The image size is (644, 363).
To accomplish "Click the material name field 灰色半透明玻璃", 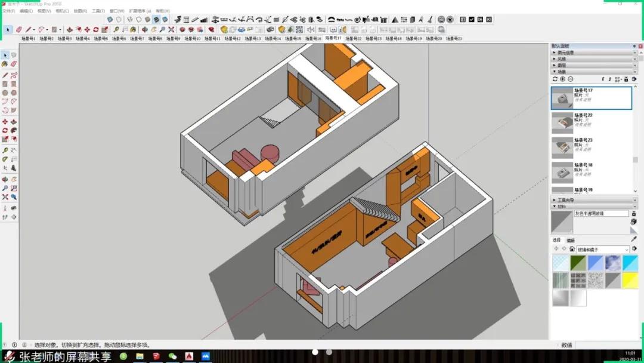I will click(601, 213).
